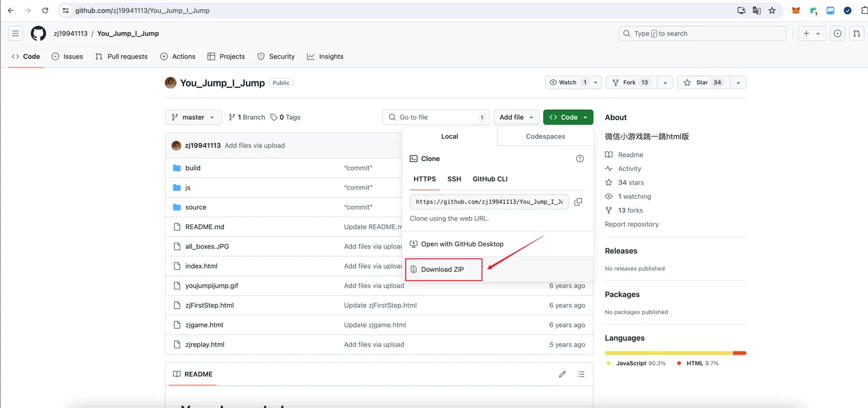Click the install app icon in address bar
Screen dimensions: 868x408
pyautogui.click(x=741, y=10)
